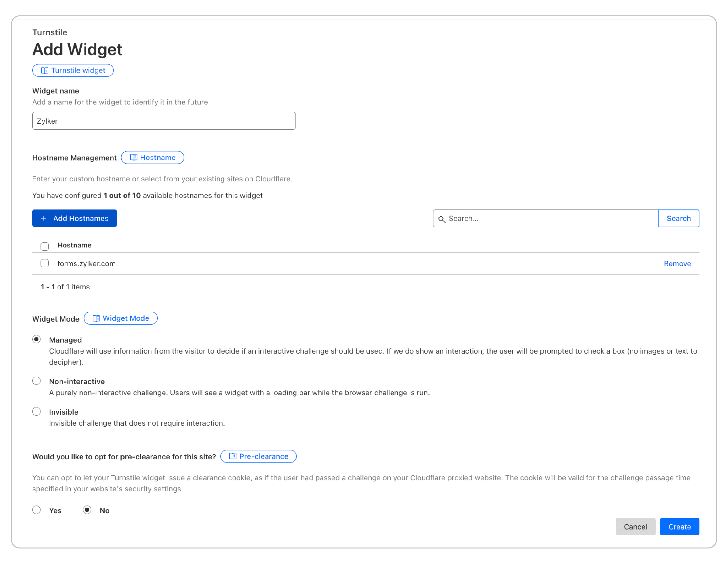Check the forms.zylker.com hostname checkbox

pyautogui.click(x=45, y=263)
